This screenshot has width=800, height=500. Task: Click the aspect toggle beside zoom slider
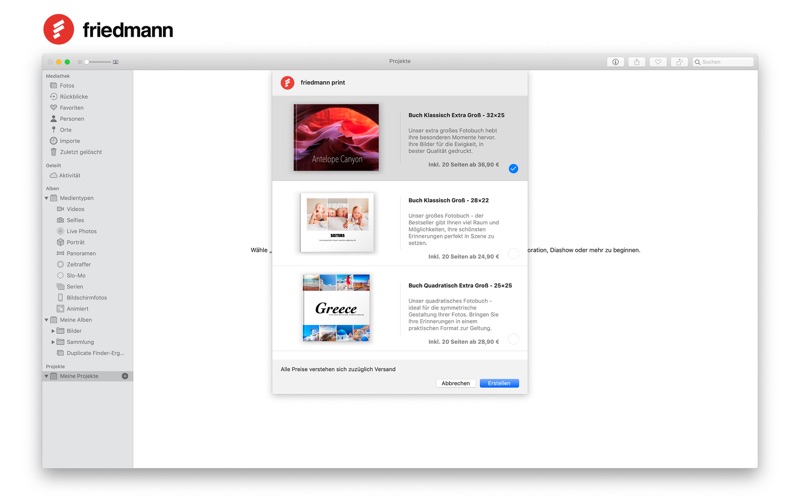(x=116, y=62)
